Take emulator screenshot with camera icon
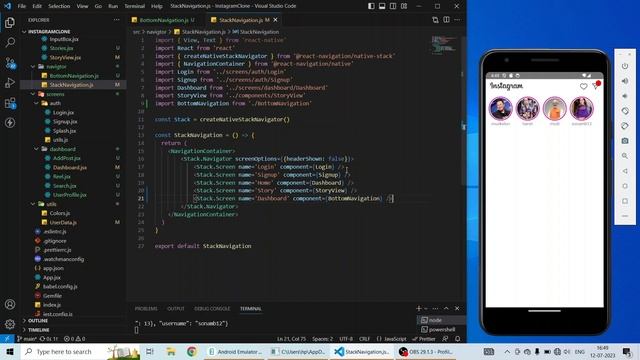The image size is (640, 360). [625, 141]
